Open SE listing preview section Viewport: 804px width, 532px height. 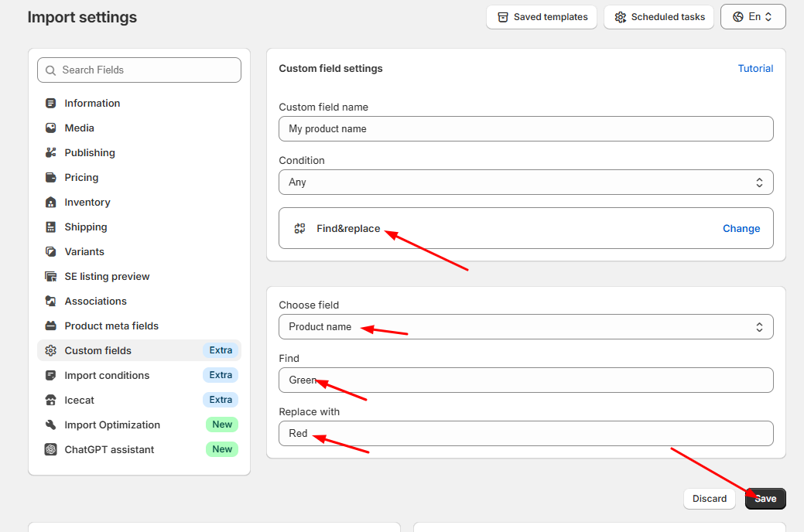pyautogui.click(x=139, y=276)
